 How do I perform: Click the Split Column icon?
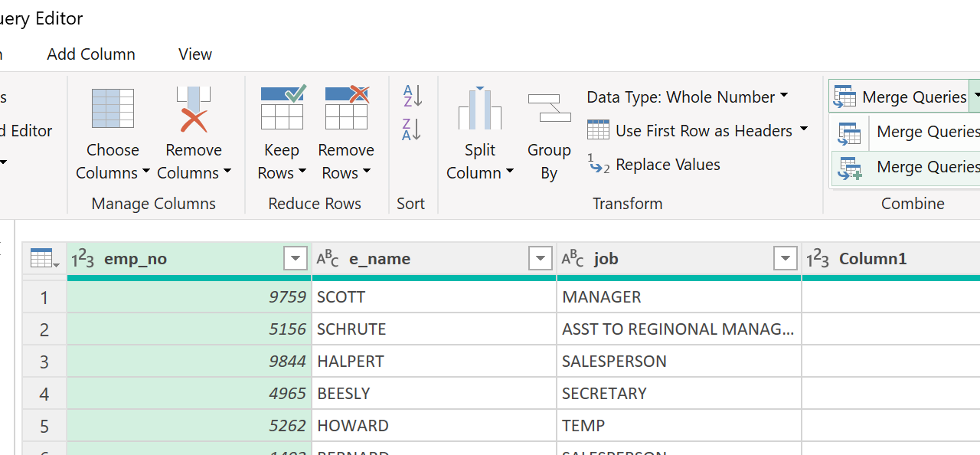[x=480, y=109]
